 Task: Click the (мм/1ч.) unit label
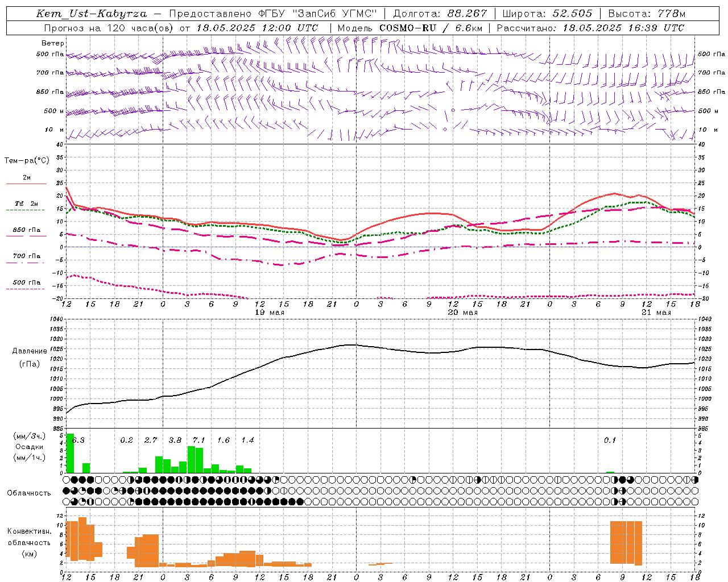tap(29, 458)
